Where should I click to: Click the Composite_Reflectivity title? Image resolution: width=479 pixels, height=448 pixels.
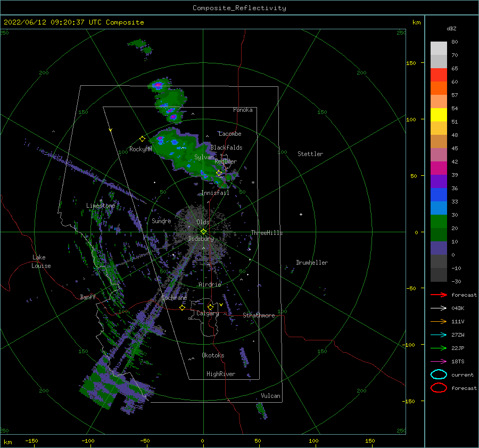coord(240,8)
